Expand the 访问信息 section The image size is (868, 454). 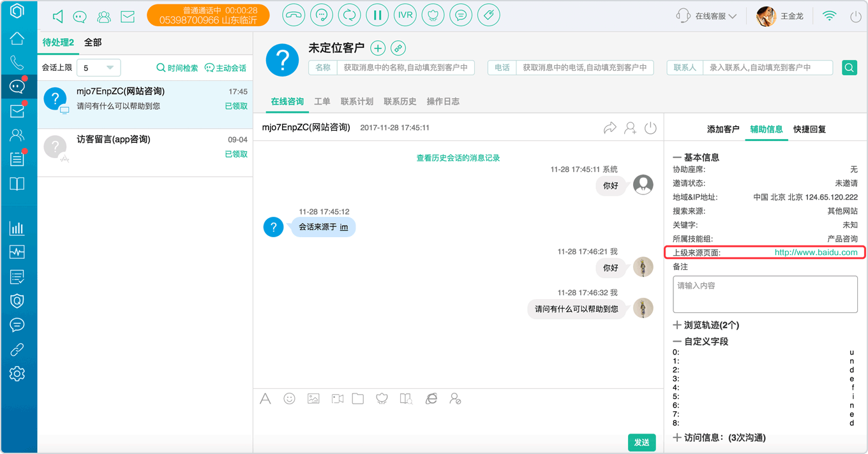[x=719, y=437]
